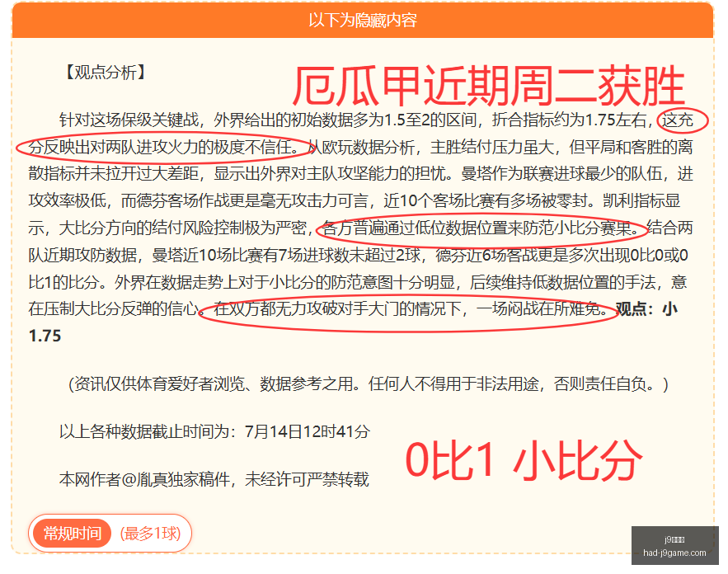
Task: Click the 【观点分析】 heading text
Action: 106,72
